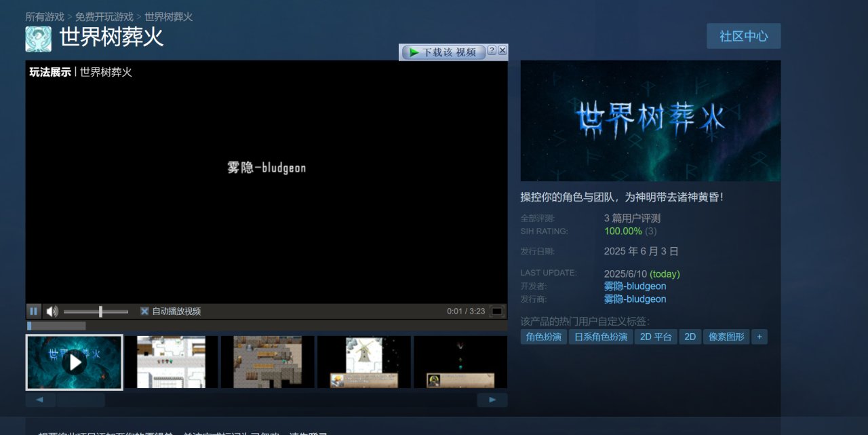
Task: Click the 玩法展示 video title text
Action: tap(50, 72)
